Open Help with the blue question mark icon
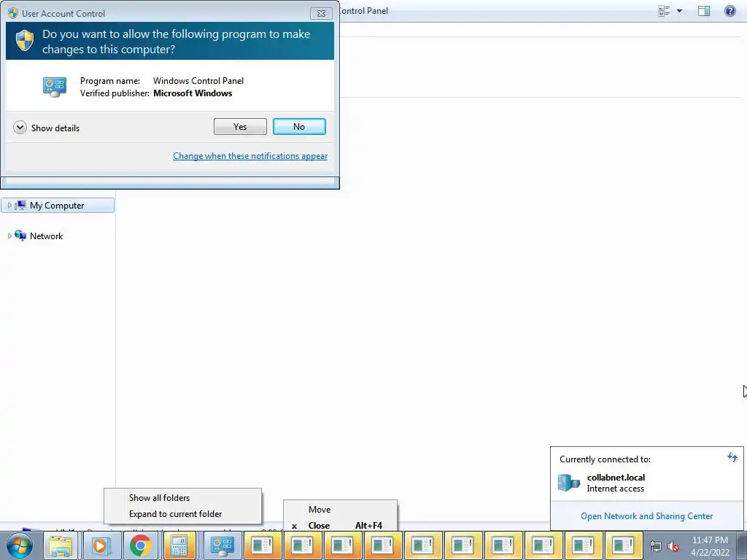Viewport: 747px width, 560px height. pos(729,10)
